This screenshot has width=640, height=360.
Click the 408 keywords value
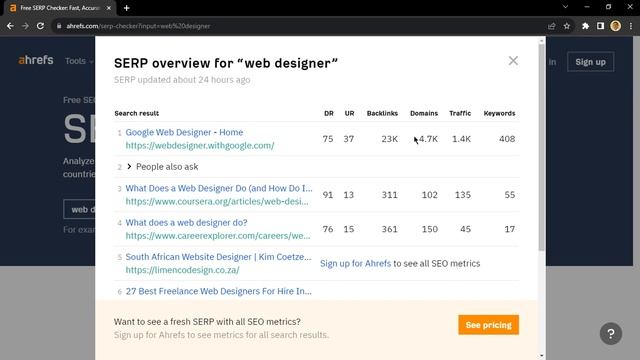pyautogui.click(x=507, y=139)
